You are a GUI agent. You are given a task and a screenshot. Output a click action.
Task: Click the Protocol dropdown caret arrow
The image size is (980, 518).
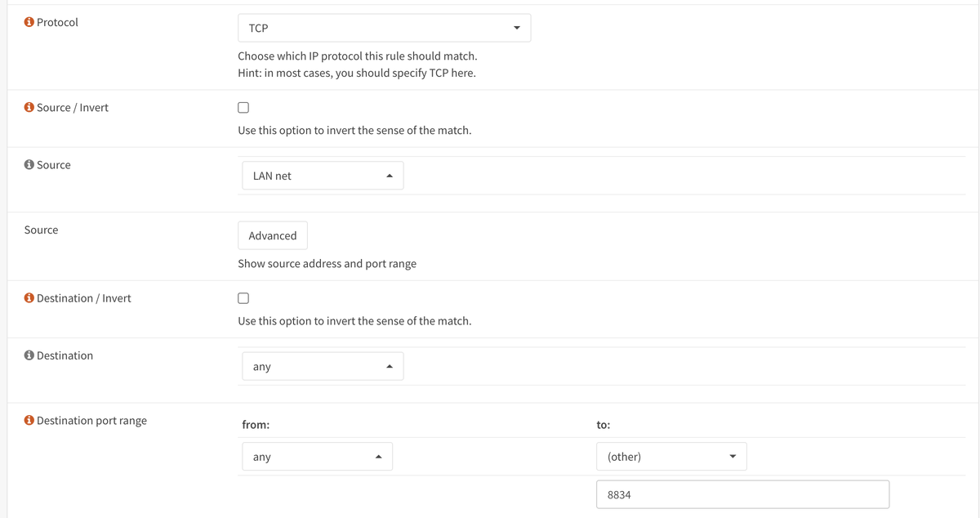pos(516,28)
